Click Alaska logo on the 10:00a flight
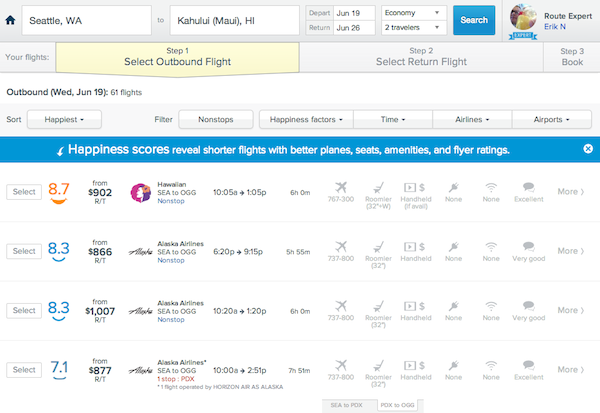This screenshot has height=413, width=600. tap(140, 371)
